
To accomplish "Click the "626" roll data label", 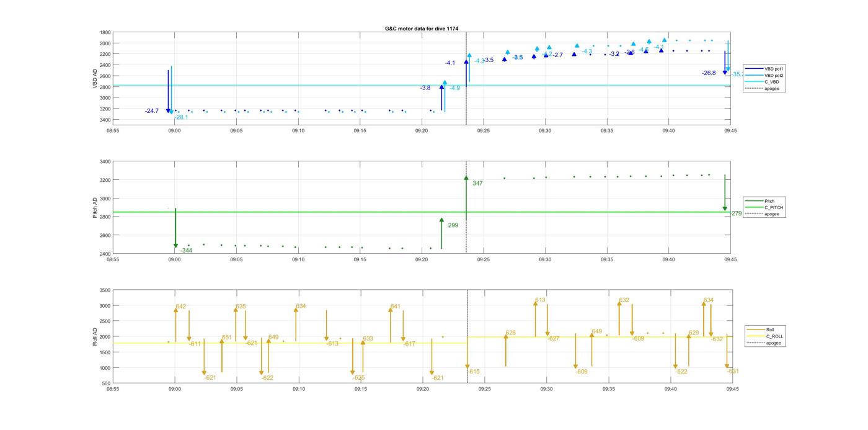I will [511, 333].
